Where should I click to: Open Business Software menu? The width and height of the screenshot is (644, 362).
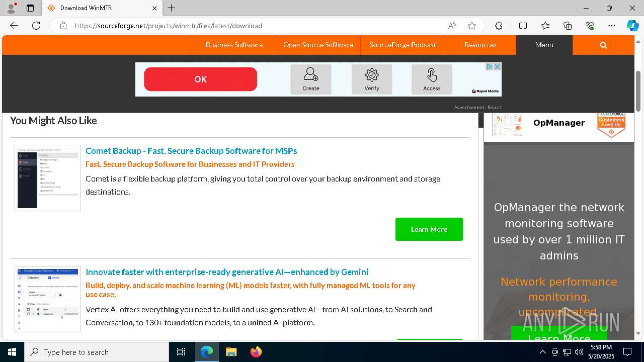pyautogui.click(x=234, y=45)
